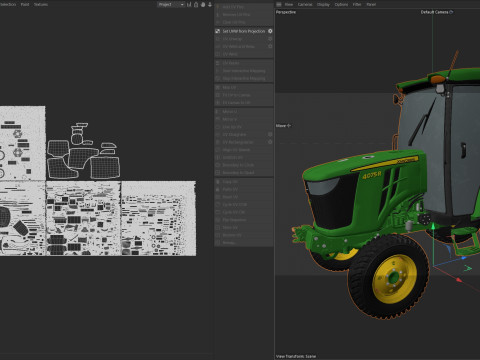
Task: Click the View Transform status text
Action: pos(296,356)
